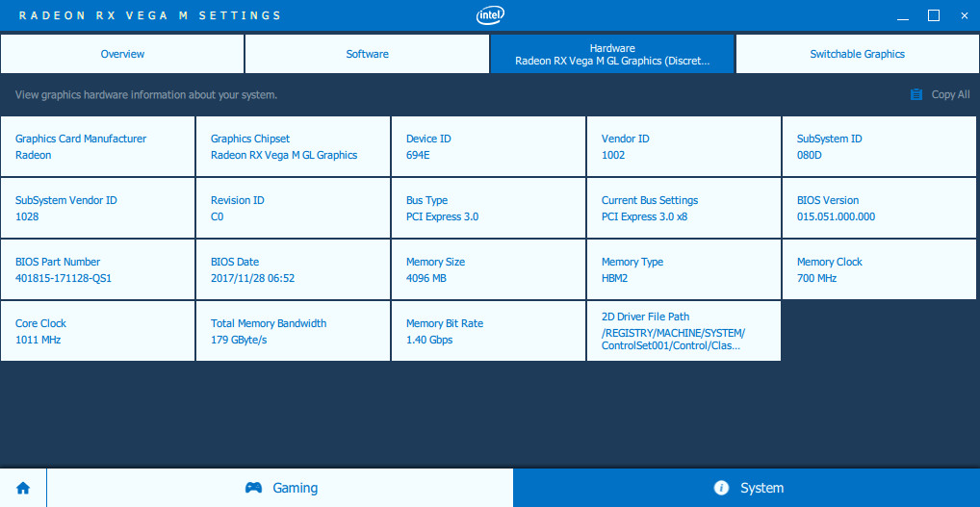Click the Memory Size 4096 MB tile

tap(489, 269)
